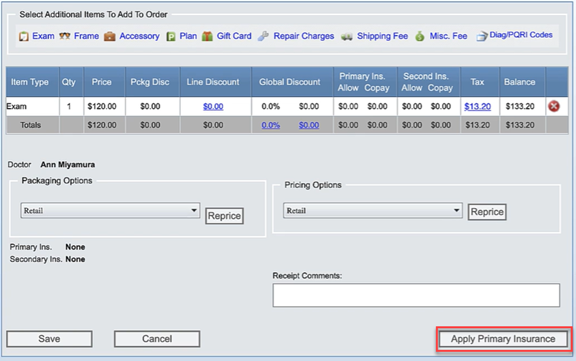Remove Exam row with red X

pyautogui.click(x=554, y=106)
